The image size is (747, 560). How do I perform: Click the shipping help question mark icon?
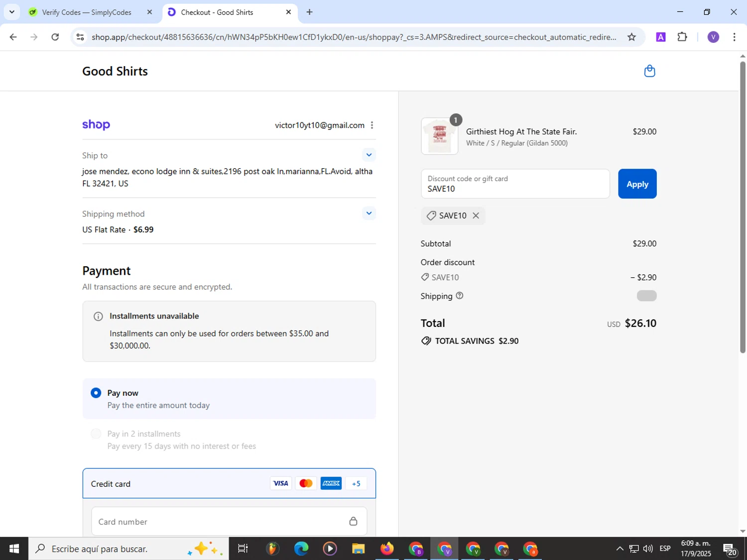pos(460,296)
